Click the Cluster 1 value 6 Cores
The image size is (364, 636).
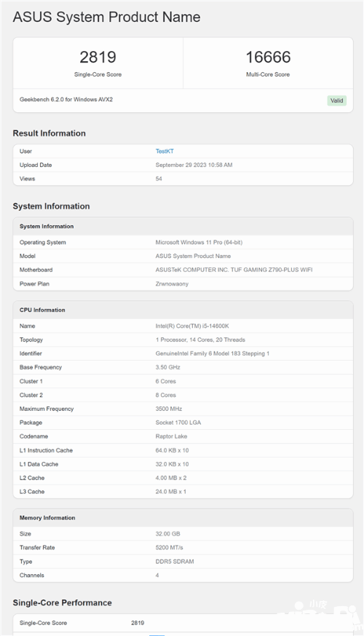(x=165, y=381)
